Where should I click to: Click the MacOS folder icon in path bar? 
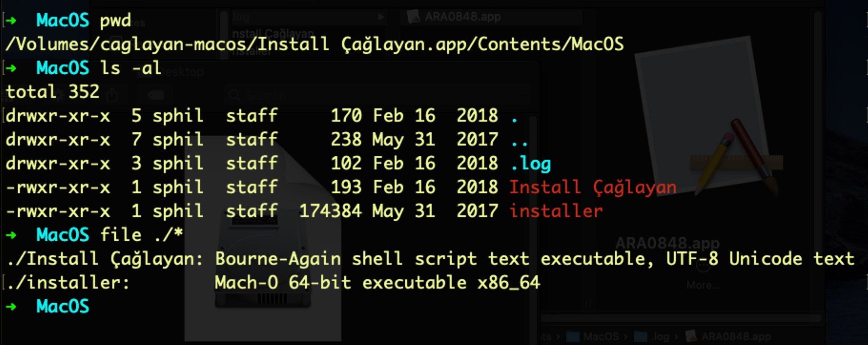573,336
